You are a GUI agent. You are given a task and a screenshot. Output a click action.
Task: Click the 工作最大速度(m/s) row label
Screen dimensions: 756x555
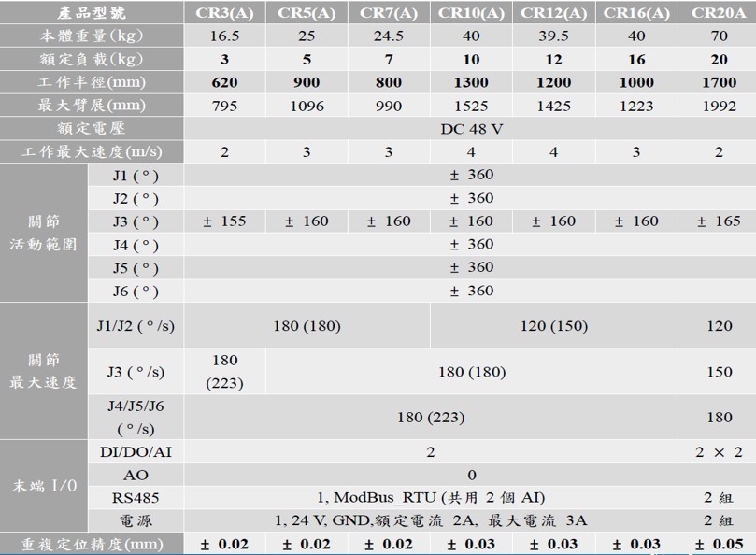[92, 152]
